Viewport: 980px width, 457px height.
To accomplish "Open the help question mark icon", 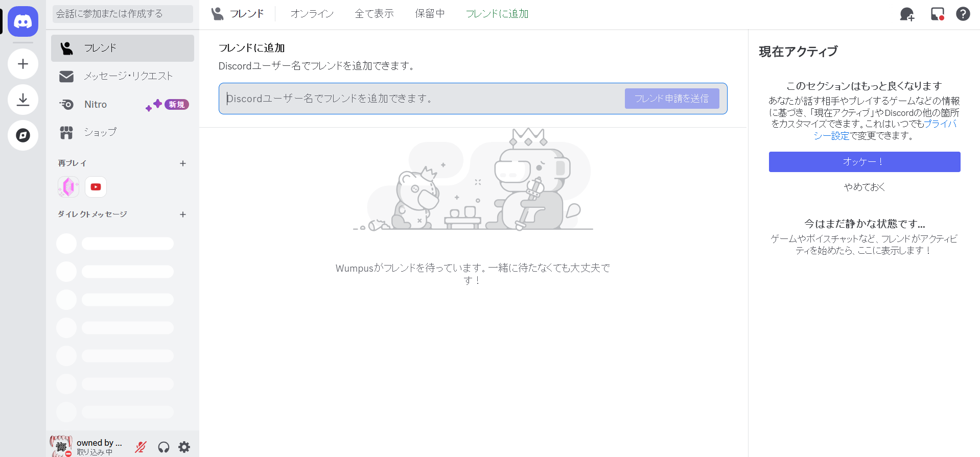I will [x=963, y=14].
